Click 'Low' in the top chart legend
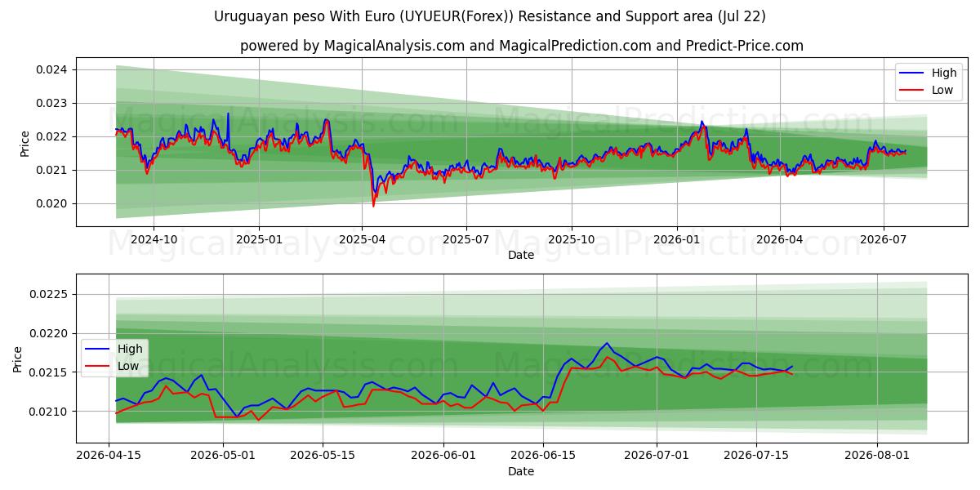 942,90
